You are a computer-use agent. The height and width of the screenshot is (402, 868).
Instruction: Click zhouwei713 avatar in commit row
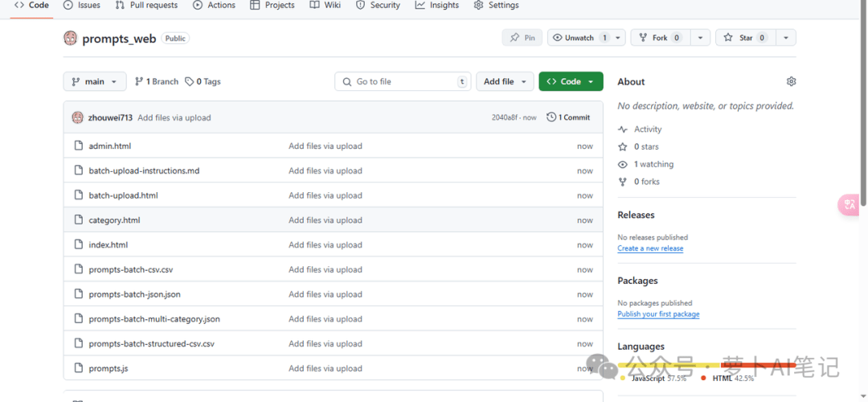77,117
